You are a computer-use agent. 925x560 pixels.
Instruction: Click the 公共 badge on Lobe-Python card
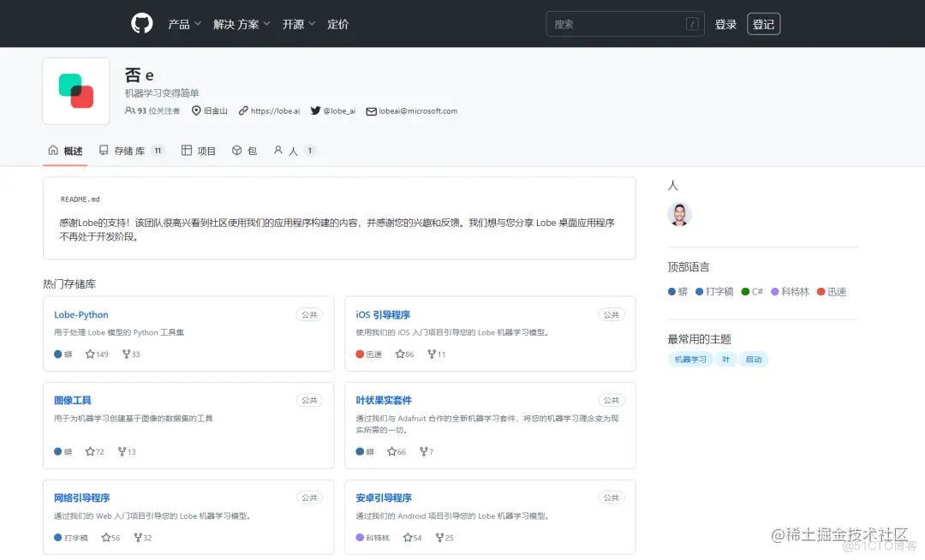310,315
